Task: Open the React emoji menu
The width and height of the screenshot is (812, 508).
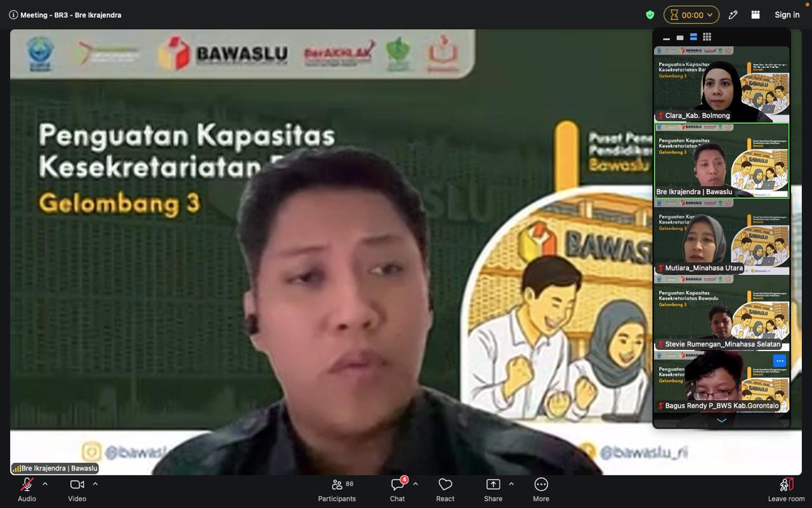Action: coord(445,489)
